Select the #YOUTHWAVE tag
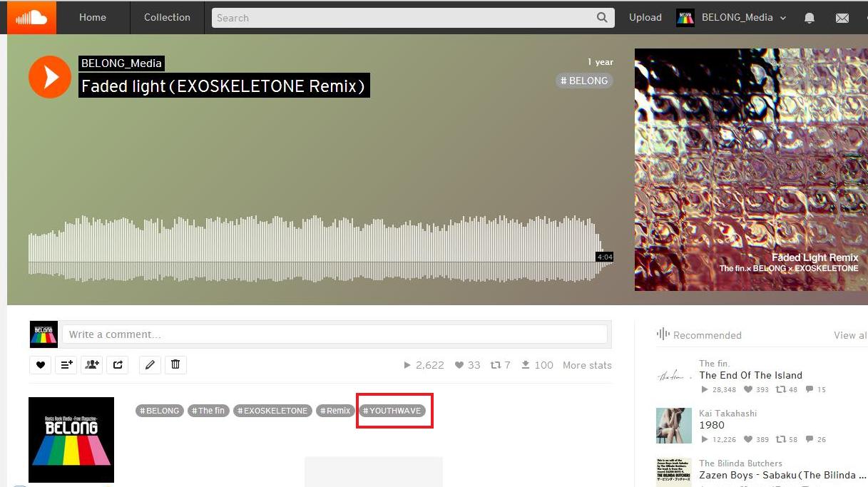The width and height of the screenshot is (868, 487). tap(392, 411)
